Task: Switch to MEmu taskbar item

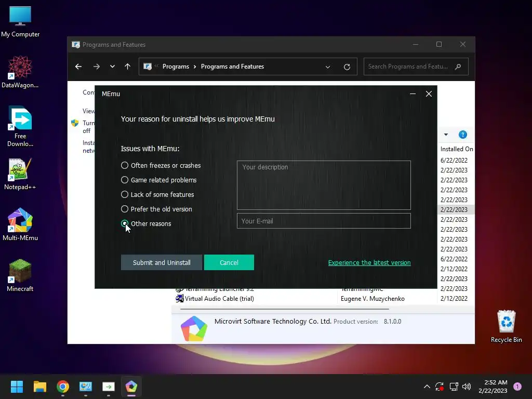Action: [x=131, y=387]
